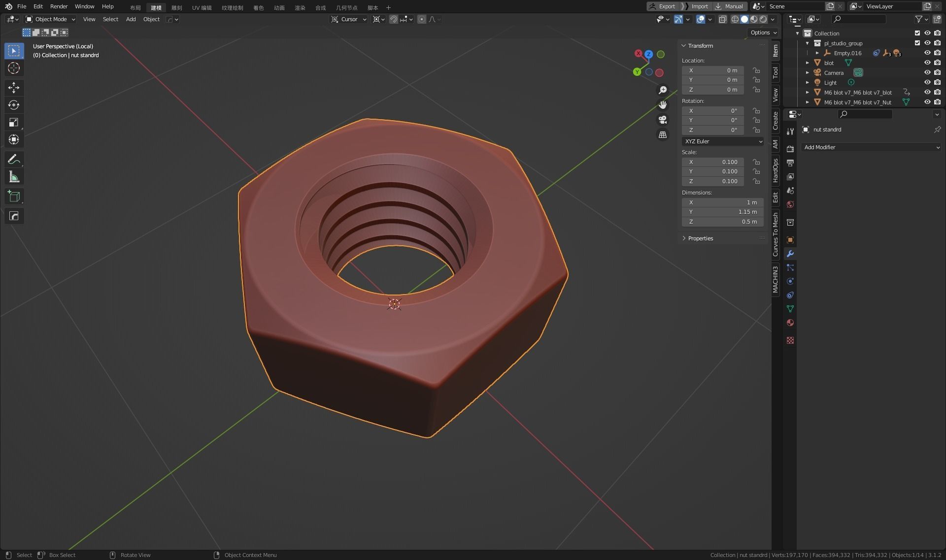Viewport: 946px width, 560px height.
Task: Select the Move tool in toolbar
Action: pos(14,88)
